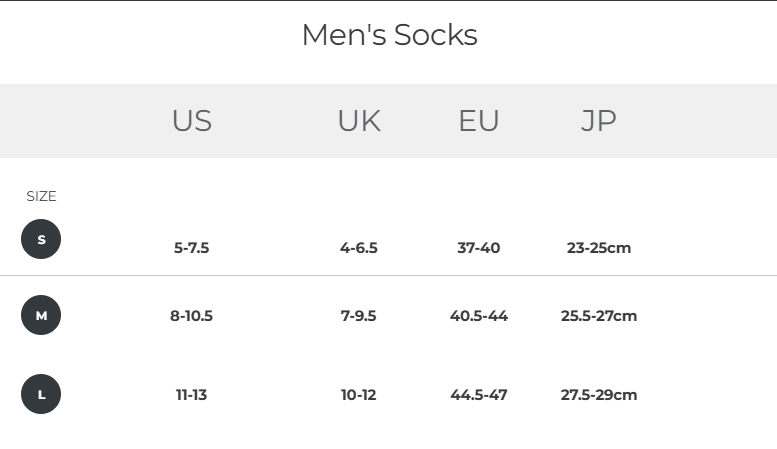Select the JP column header
The height and width of the screenshot is (449, 777).
pos(599,121)
